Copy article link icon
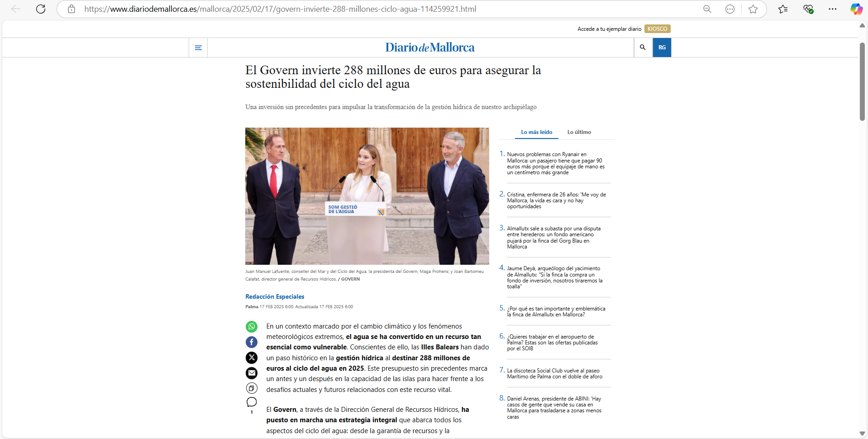 tap(252, 388)
